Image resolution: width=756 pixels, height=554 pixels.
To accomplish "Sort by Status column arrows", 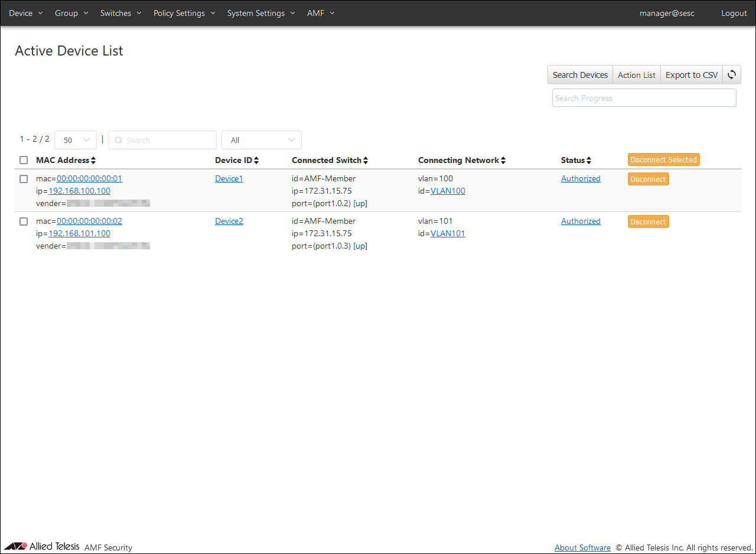I will (589, 161).
